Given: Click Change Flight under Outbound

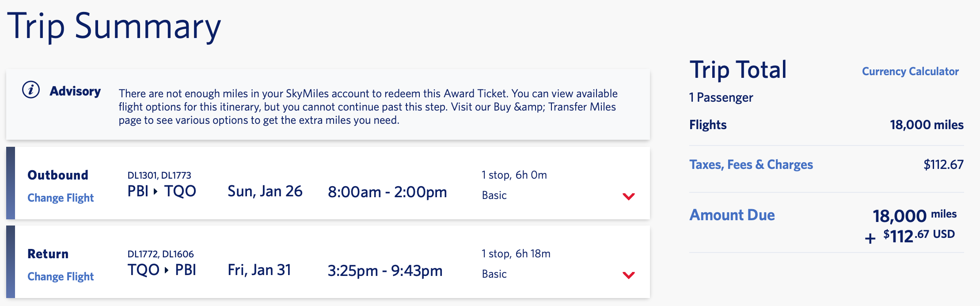Looking at the screenshot, I should pos(61,198).
